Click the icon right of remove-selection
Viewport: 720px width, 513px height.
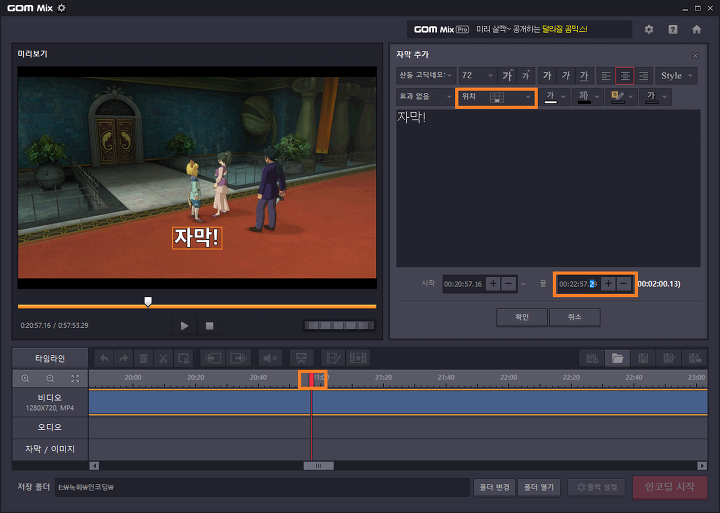[x=213, y=358]
